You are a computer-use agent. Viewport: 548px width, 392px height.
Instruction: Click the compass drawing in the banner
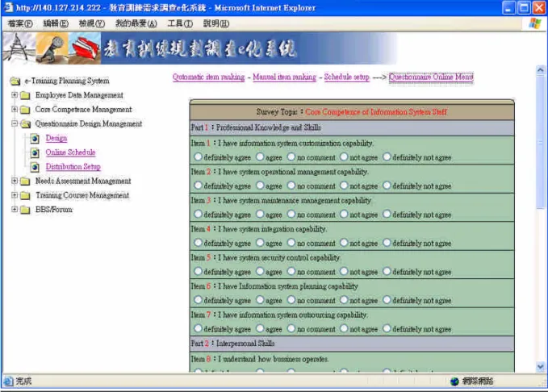[19, 48]
